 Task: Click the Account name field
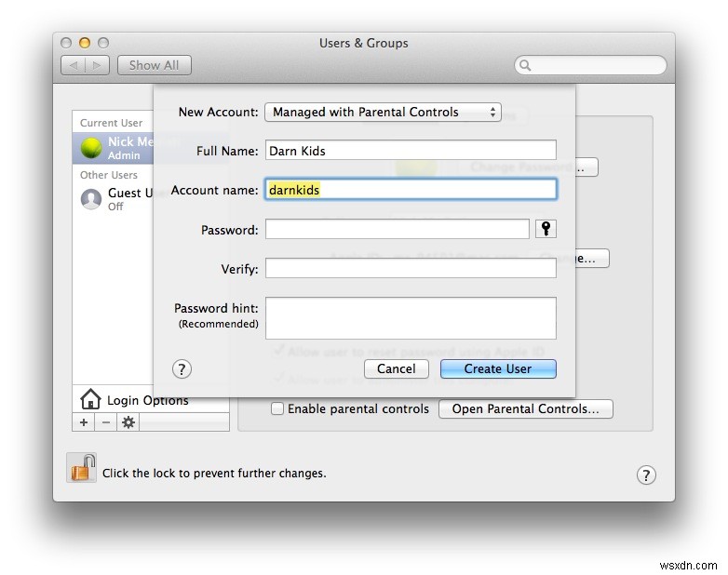[x=411, y=190]
